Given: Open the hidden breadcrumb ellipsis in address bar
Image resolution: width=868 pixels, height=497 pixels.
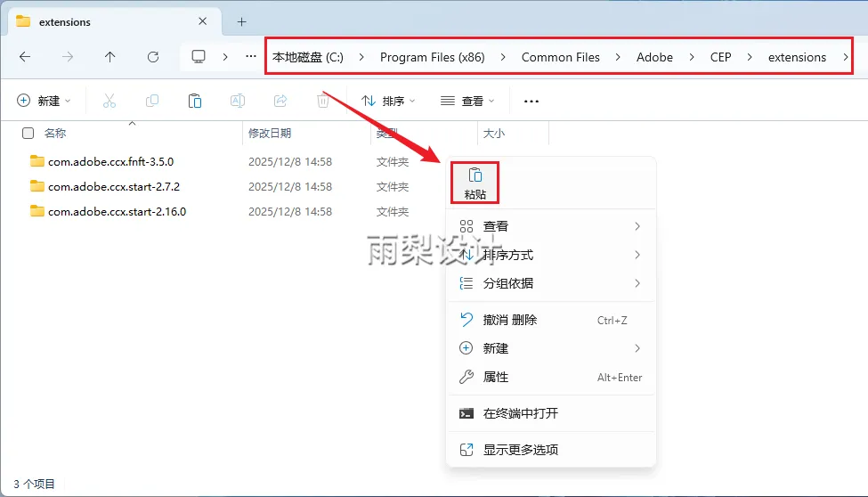Looking at the screenshot, I should pos(251,56).
